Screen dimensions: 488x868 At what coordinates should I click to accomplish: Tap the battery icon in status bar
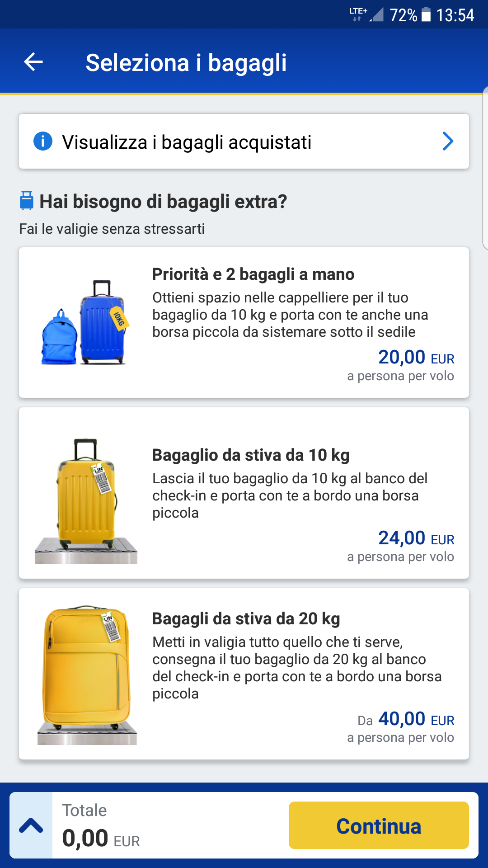point(426,15)
